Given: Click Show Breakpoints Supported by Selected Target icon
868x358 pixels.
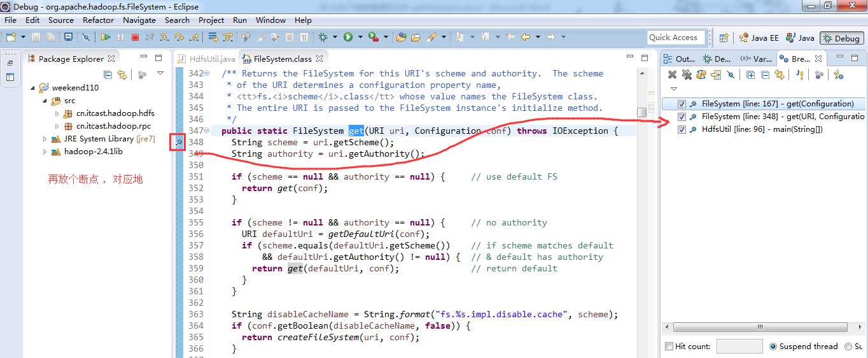Looking at the screenshot, I should [701, 75].
